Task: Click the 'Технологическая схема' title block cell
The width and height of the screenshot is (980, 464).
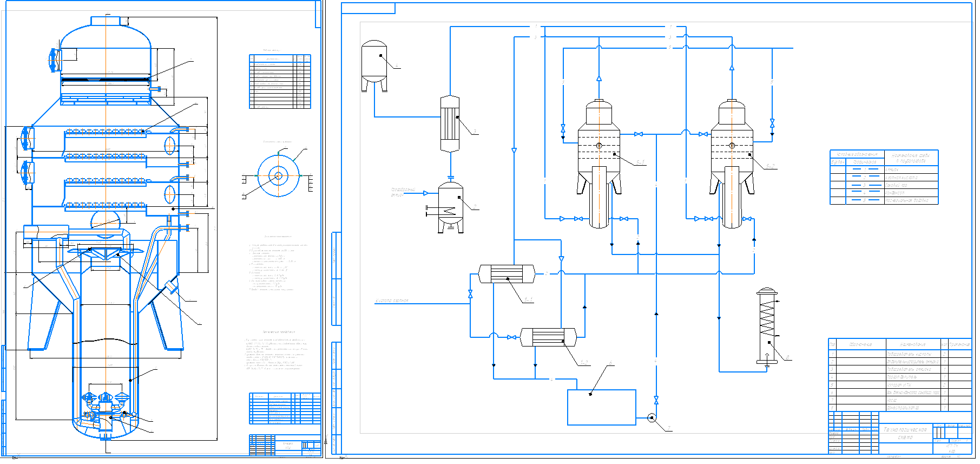Action: tap(905, 433)
